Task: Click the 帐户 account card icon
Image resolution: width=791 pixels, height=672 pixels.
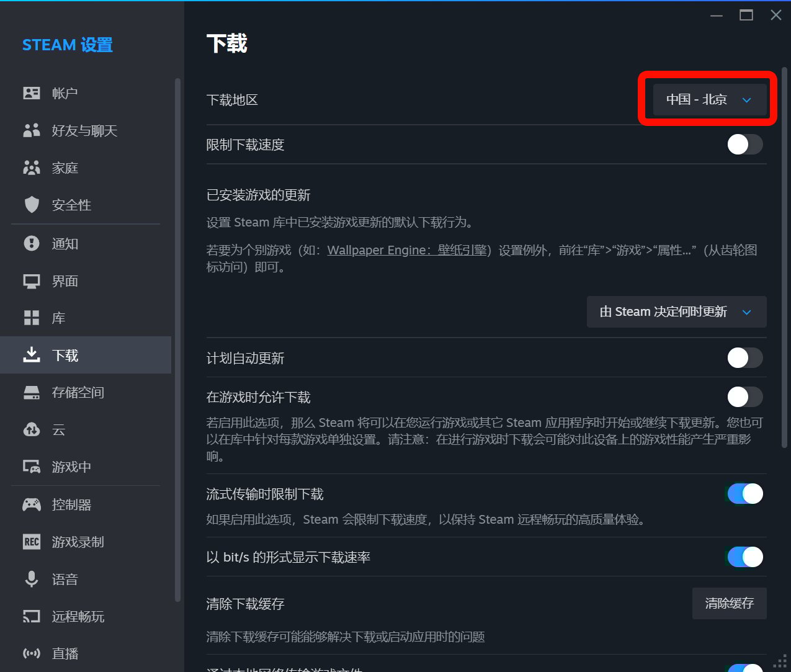Action: click(32, 93)
